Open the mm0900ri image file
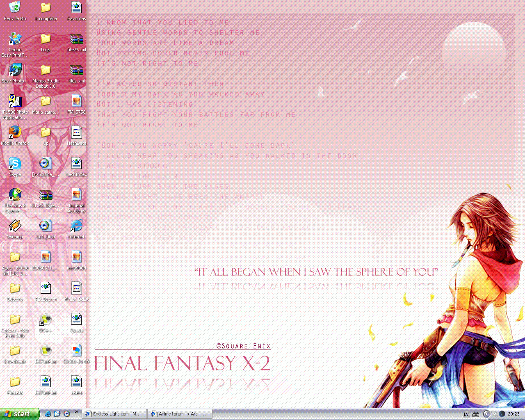Screen dimensions: 525x420 [x=76, y=260]
